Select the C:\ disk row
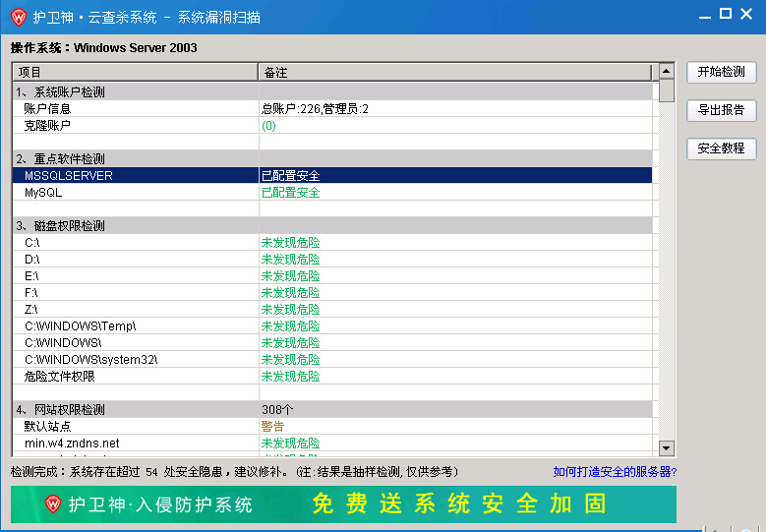The height and width of the screenshot is (532, 766). pyautogui.click(x=332, y=242)
